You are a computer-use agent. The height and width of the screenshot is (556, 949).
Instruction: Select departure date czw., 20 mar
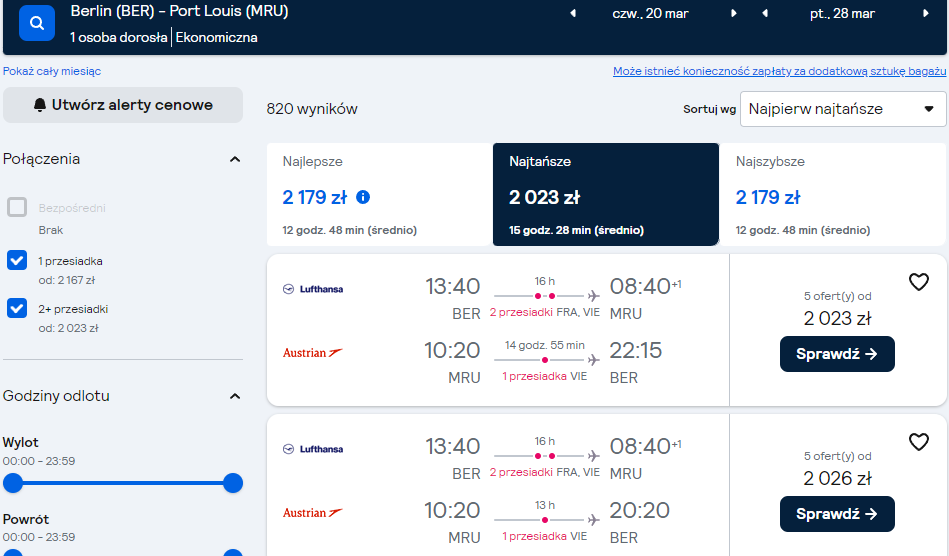(650, 13)
